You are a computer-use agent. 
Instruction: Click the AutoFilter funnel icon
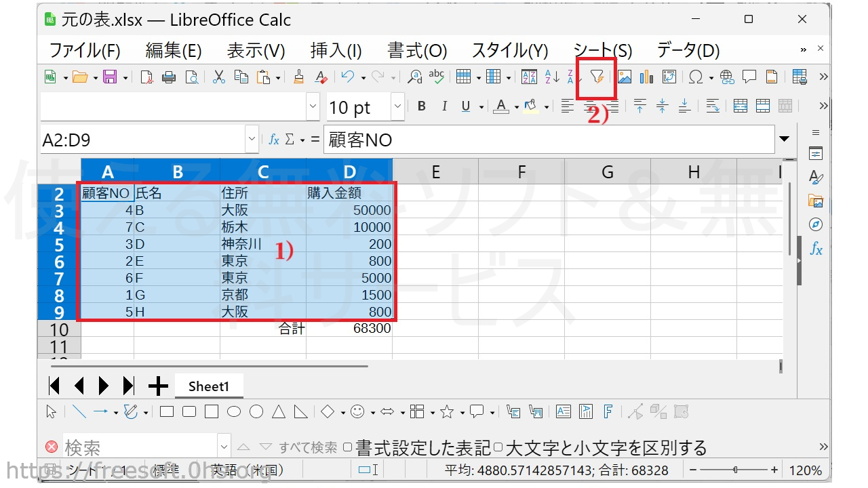coord(596,77)
